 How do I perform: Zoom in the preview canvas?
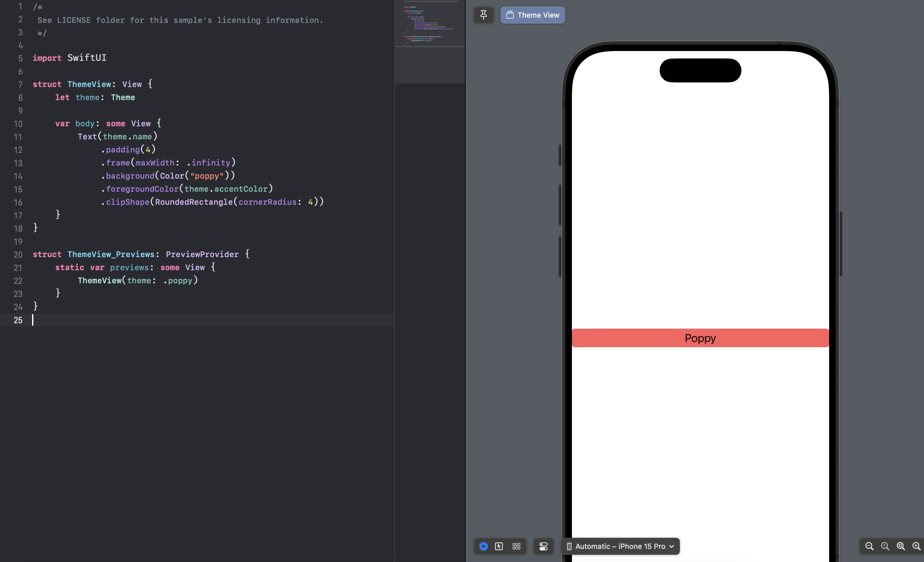pos(916,546)
